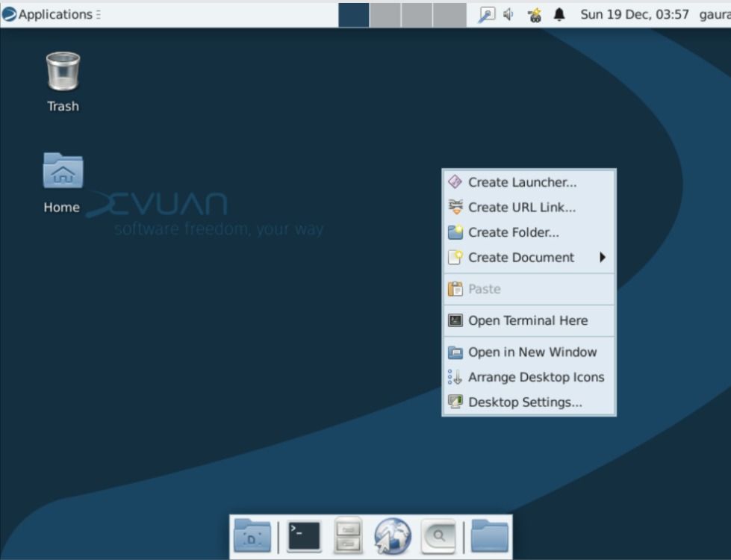Choose Open Terminal Here

click(528, 320)
